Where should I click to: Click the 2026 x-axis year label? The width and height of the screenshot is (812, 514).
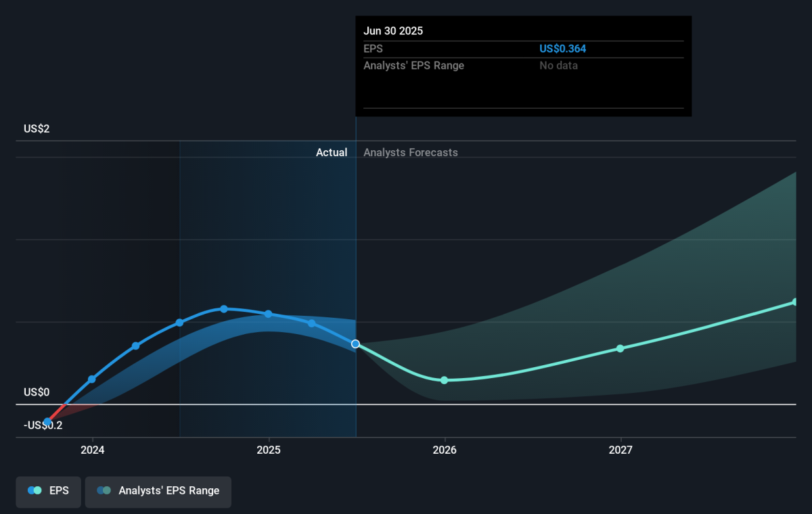click(444, 450)
